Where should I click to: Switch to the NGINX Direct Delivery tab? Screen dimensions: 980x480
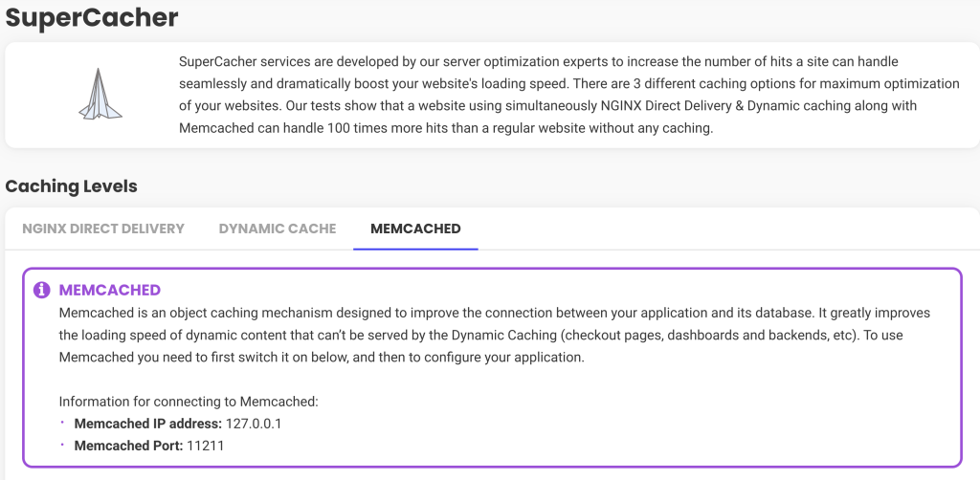point(103,229)
